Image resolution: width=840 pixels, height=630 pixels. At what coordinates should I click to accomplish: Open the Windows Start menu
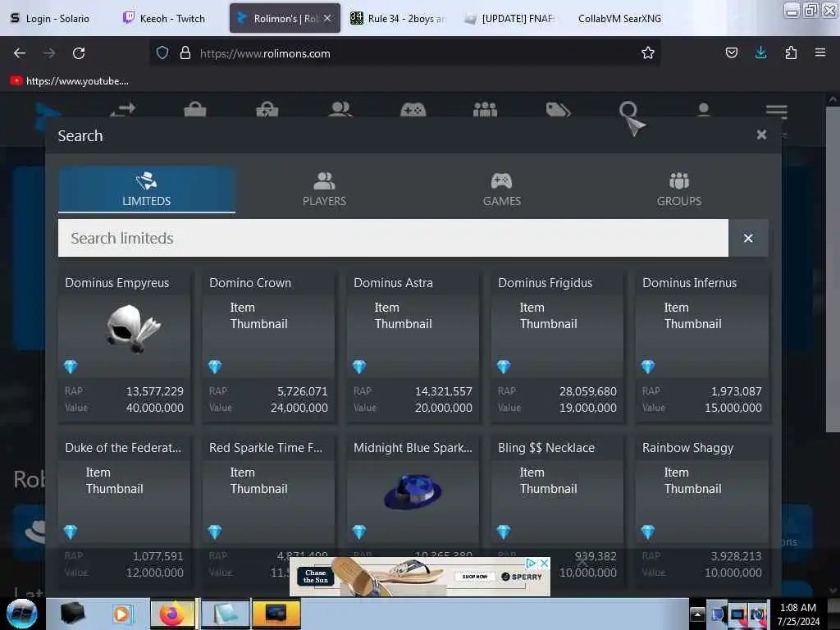point(22,614)
